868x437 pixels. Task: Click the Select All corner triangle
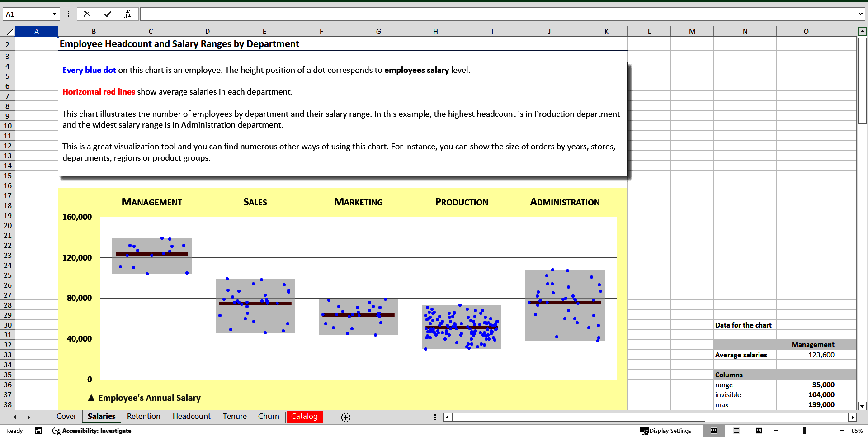coord(10,32)
